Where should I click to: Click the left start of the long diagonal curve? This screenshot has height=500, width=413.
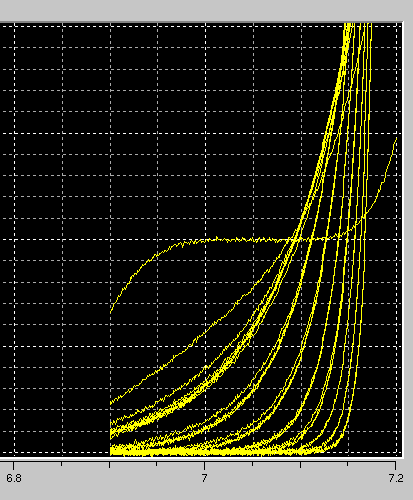[x=111, y=403]
